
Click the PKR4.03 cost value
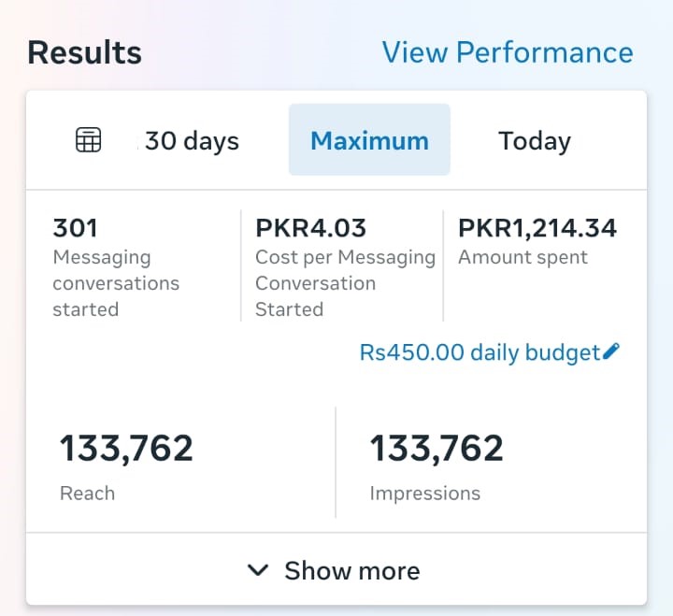pos(310,227)
